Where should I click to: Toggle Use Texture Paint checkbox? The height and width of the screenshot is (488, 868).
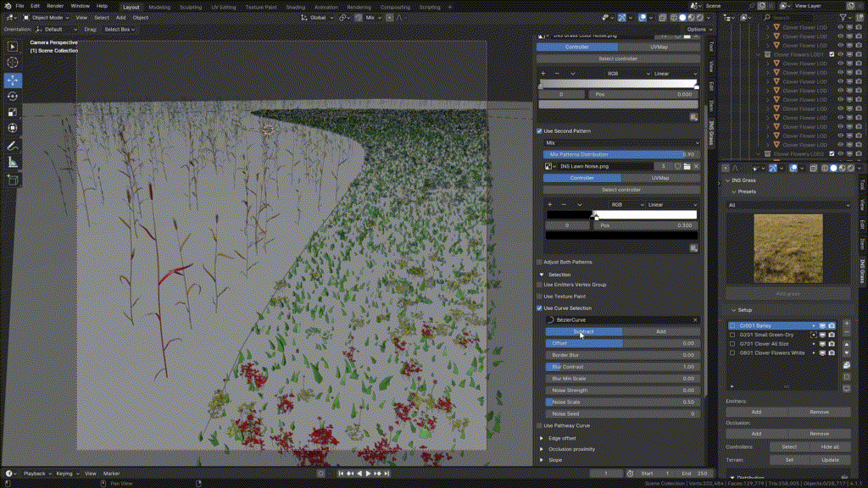[539, 297]
